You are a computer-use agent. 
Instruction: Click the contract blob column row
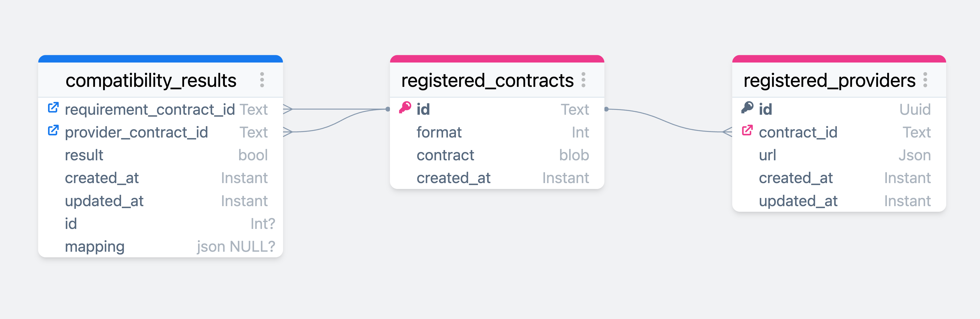(497, 155)
